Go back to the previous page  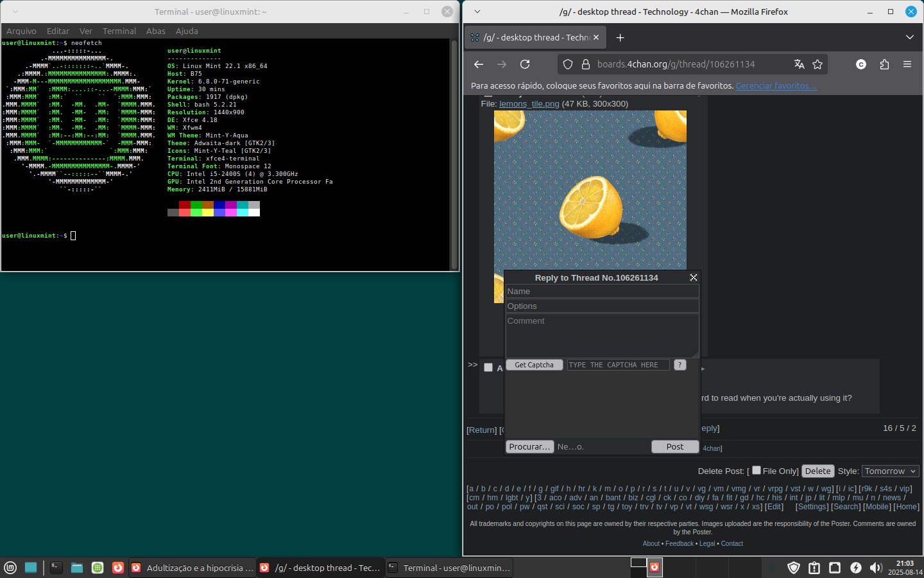[x=479, y=64]
